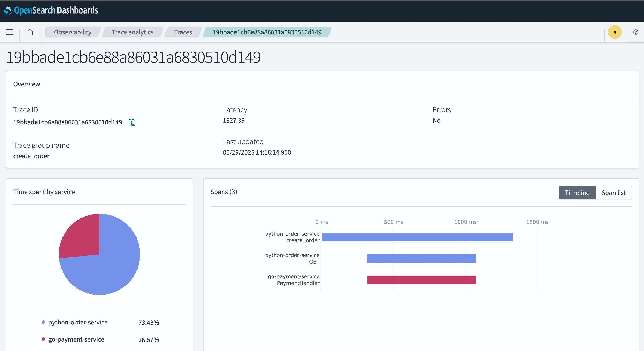Click the go-payment-service legend entry

pyautogui.click(x=76, y=339)
